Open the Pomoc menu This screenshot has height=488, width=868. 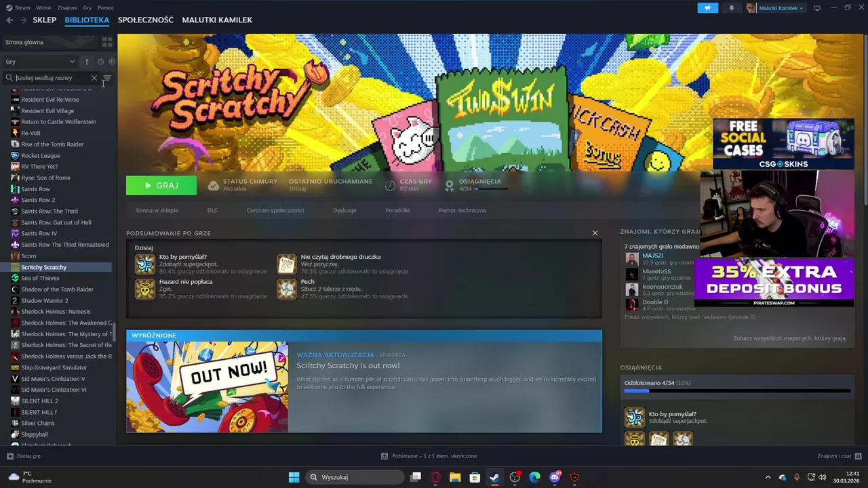click(106, 7)
